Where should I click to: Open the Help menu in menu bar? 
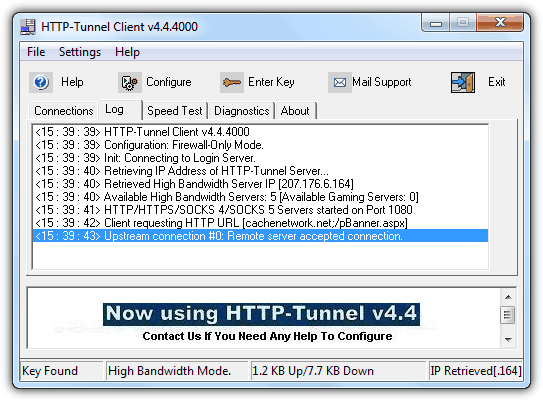click(x=127, y=52)
